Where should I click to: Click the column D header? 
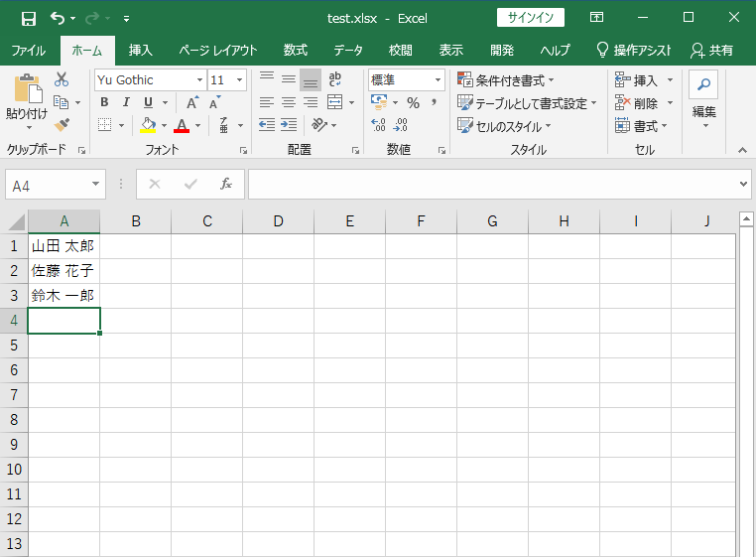tap(278, 221)
